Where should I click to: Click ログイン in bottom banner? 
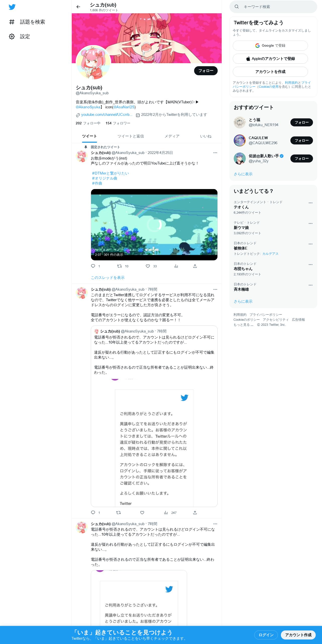[x=266, y=635]
